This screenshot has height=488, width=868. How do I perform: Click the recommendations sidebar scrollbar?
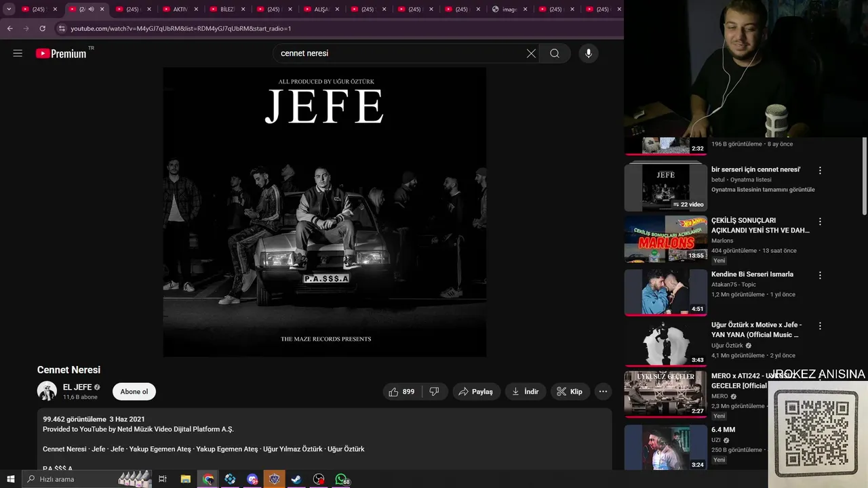pos(864,176)
